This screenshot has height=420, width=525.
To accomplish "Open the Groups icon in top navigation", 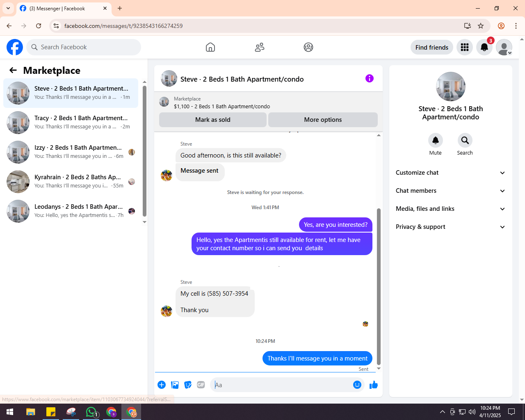I will click(x=308, y=47).
